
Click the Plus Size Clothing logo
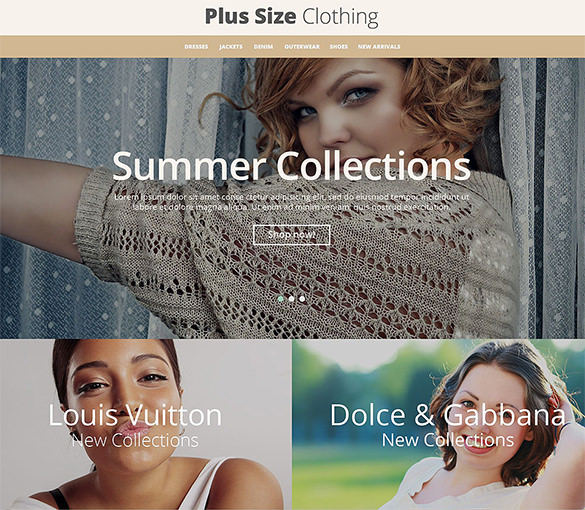[x=292, y=17]
